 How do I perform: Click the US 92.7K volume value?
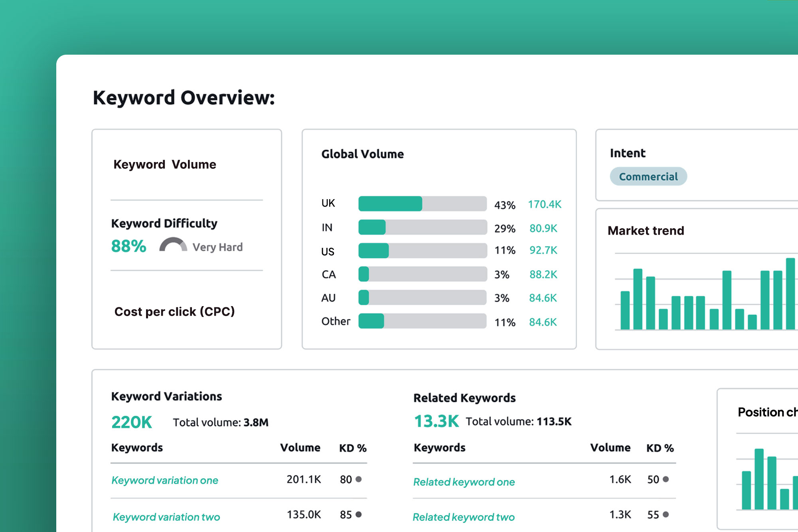coord(543,250)
